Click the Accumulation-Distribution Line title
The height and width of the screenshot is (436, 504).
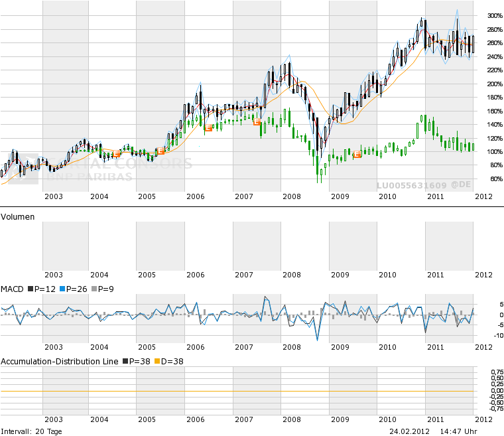[60, 362]
